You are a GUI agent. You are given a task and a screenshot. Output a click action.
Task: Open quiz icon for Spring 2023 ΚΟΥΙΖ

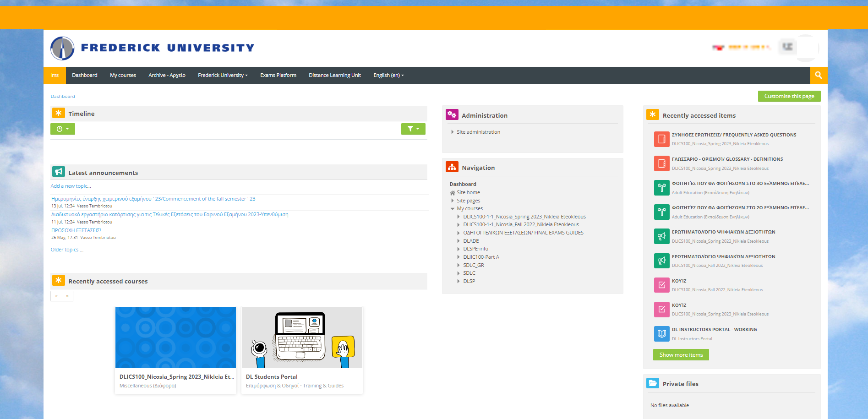pos(661,309)
